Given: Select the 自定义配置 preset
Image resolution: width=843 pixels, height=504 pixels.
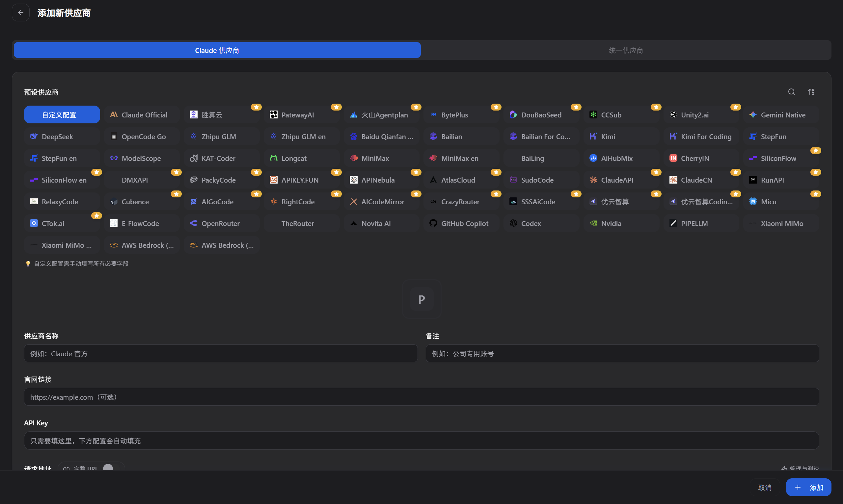Looking at the screenshot, I should pyautogui.click(x=62, y=115).
